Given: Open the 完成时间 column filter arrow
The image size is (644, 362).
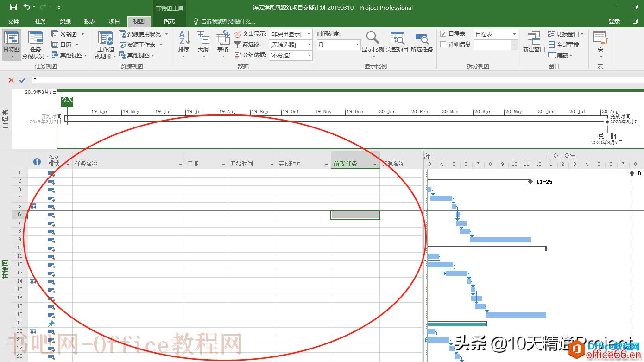Looking at the screenshot, I should tap(326, 165).
